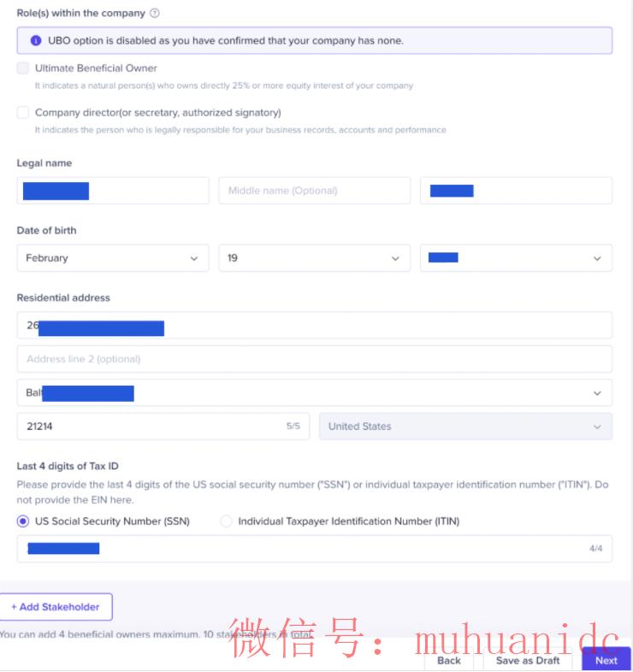This screenshot has width=633, height=672.
Task: Check the Ultimate Beneficial Owner checkbox
Action: (x=23, y=68)
